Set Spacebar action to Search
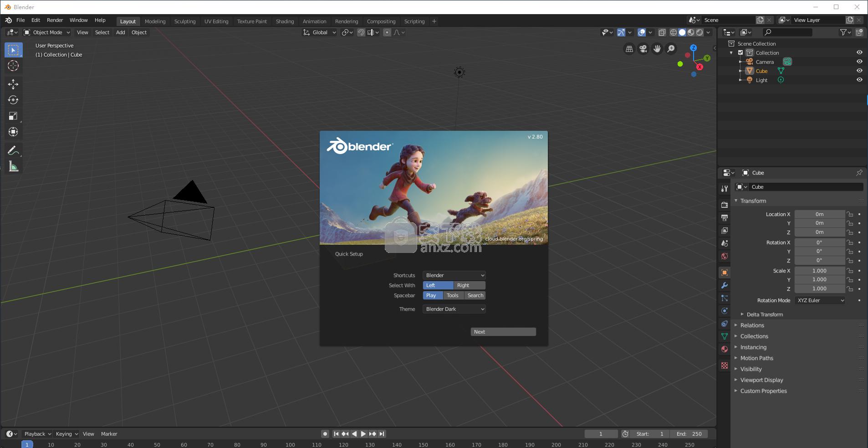The image size is (868, 448). point(475,295)
